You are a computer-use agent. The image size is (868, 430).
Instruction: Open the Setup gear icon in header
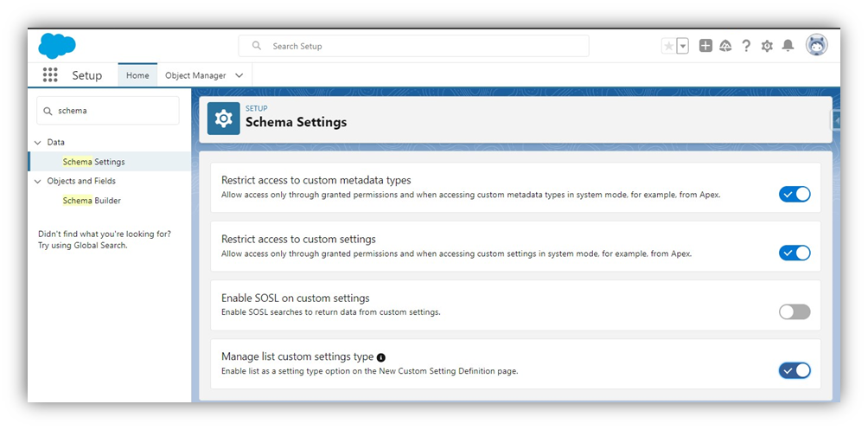click(767, 47)
